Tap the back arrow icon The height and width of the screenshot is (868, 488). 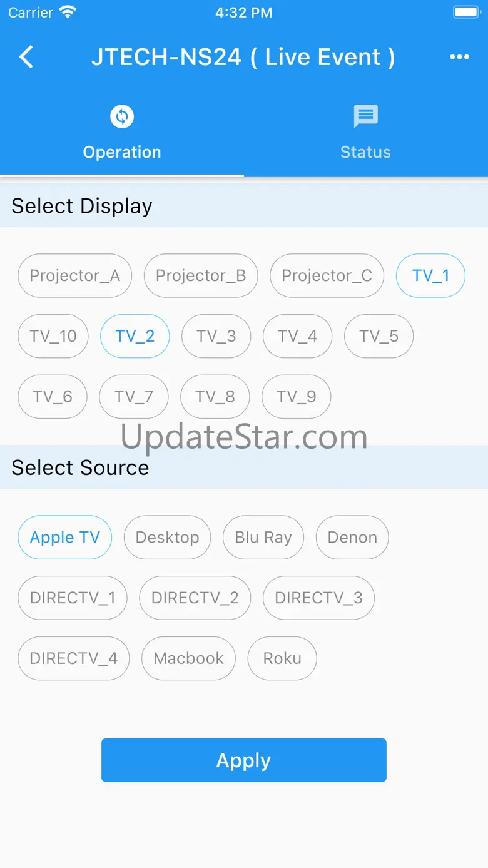tap(26, 57)
